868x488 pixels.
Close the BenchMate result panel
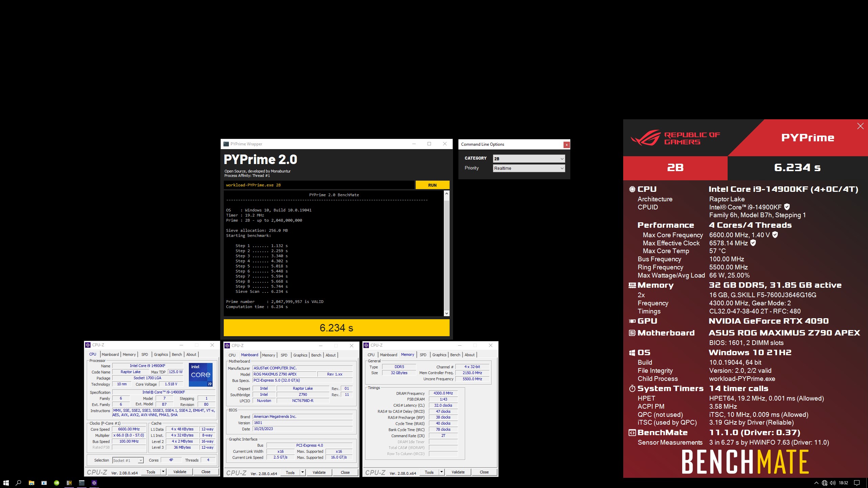click(861, 126)
